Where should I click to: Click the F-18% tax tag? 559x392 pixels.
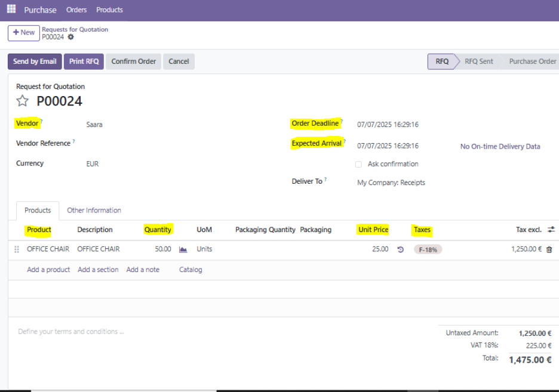(x=428, y=249)
